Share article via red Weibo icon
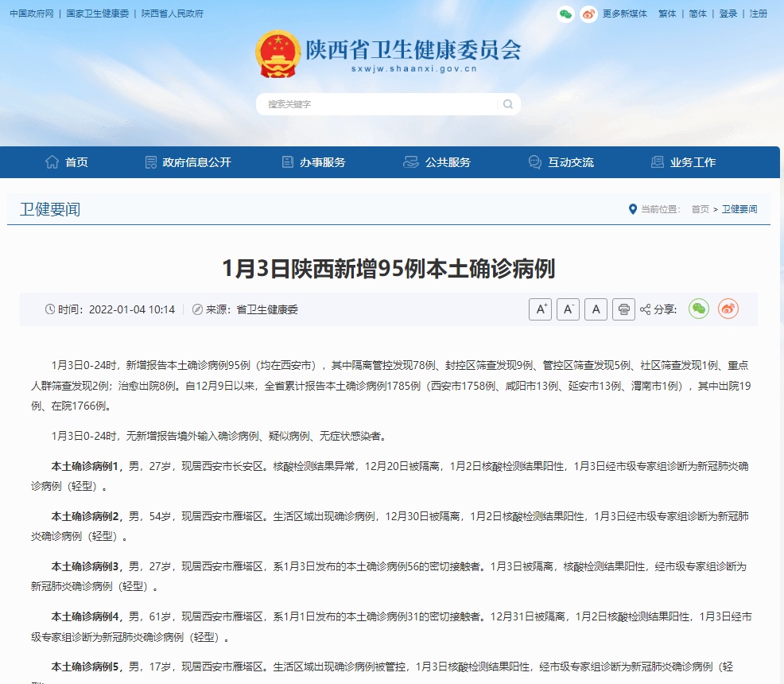Viewport: 784px width, 684px height. point(728,309)
